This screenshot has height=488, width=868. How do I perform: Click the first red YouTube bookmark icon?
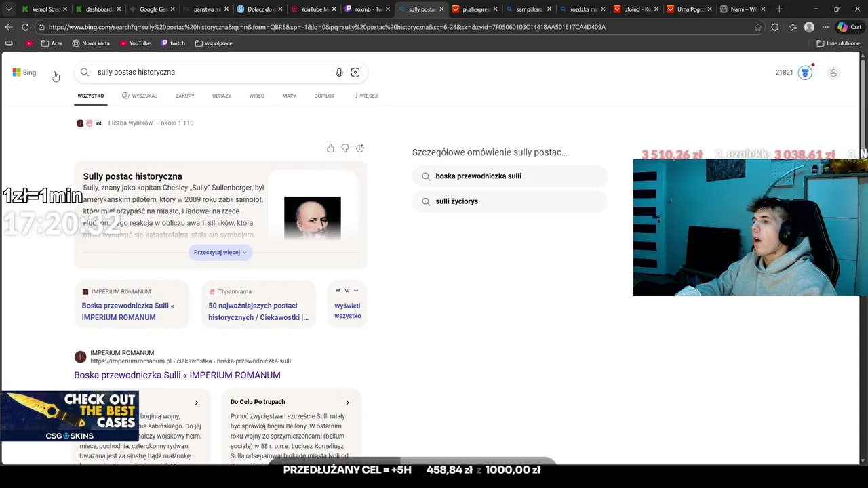(29, 43)
